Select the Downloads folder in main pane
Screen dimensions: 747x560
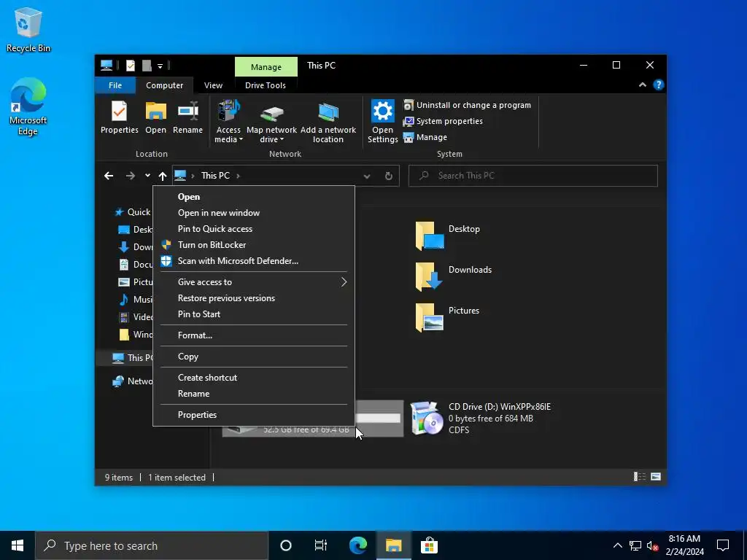pos(454,276)
